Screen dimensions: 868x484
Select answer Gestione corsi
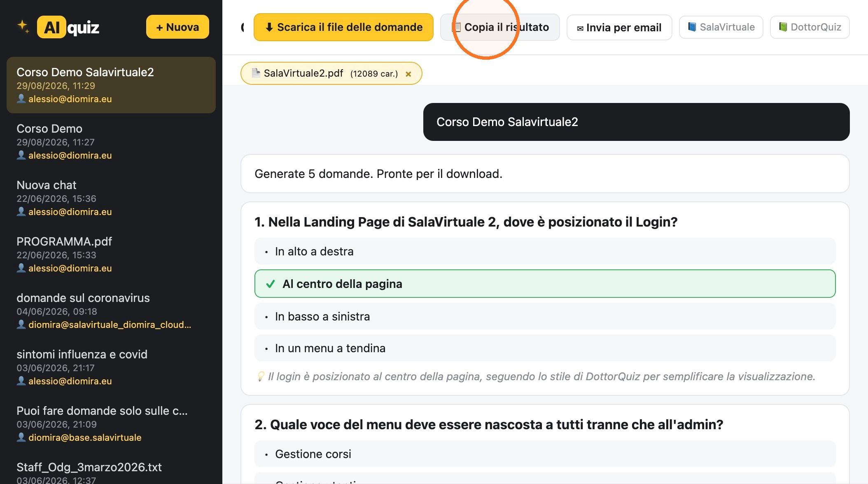pyautogui.click(x=545, y=454)
